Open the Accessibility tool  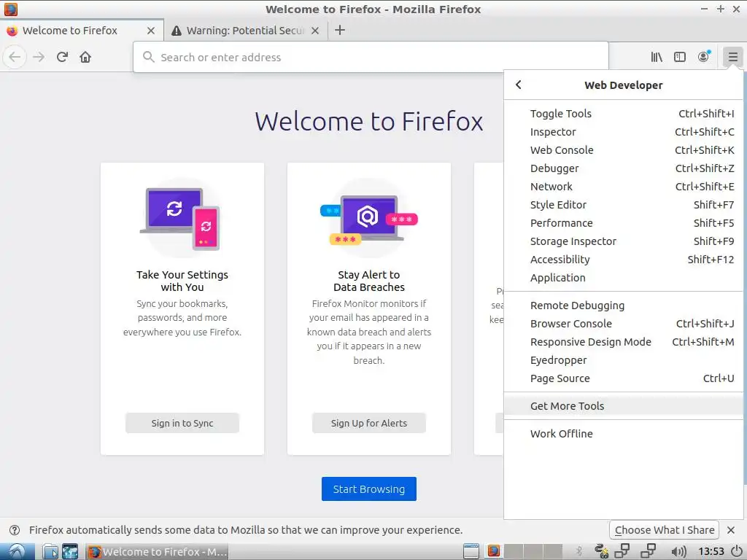[624, 260]
